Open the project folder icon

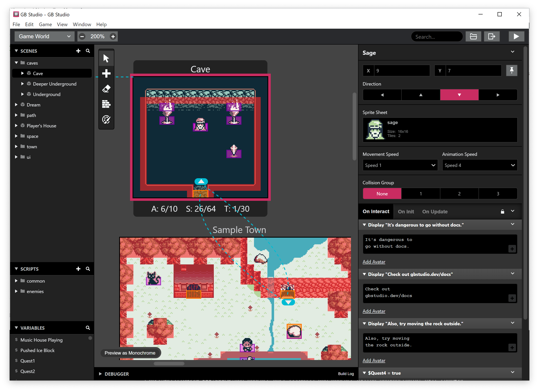click(473, 36)
